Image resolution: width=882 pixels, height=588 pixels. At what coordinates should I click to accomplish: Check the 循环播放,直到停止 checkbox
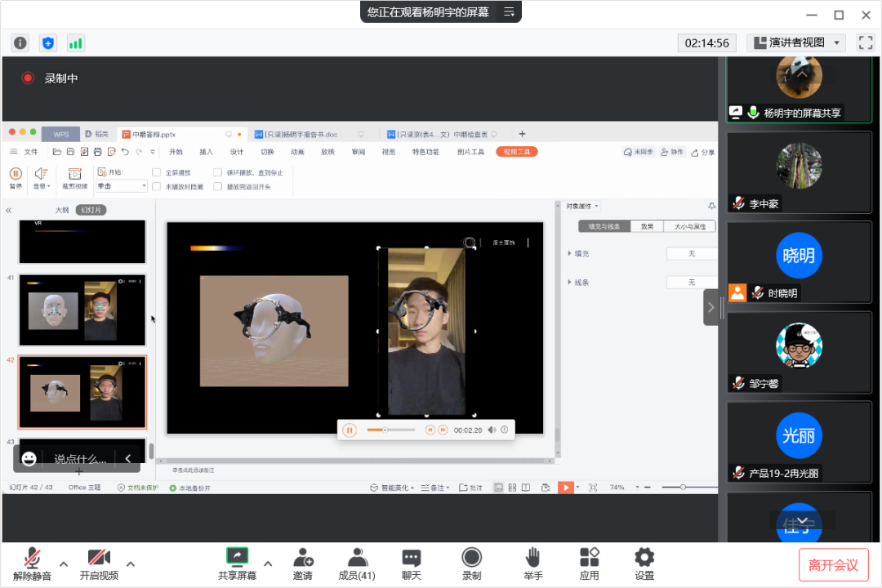218,172
